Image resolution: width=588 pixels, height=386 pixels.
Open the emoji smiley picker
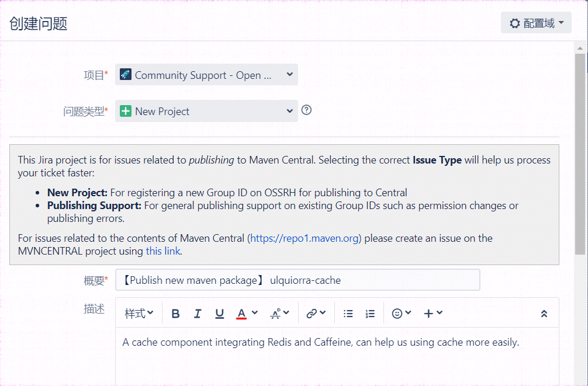coord(397,314)
